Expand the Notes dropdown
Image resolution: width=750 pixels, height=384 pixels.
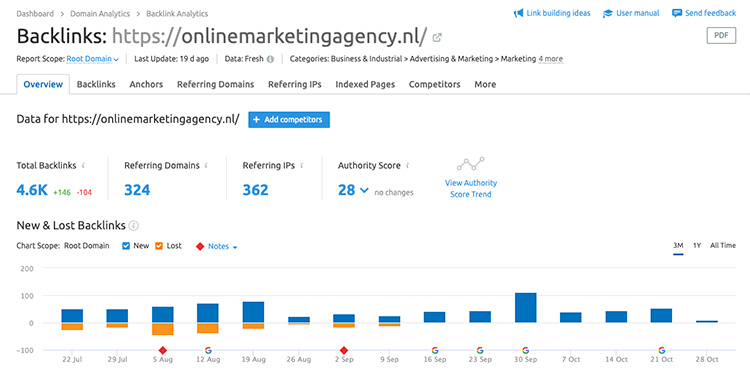[223, 247]
